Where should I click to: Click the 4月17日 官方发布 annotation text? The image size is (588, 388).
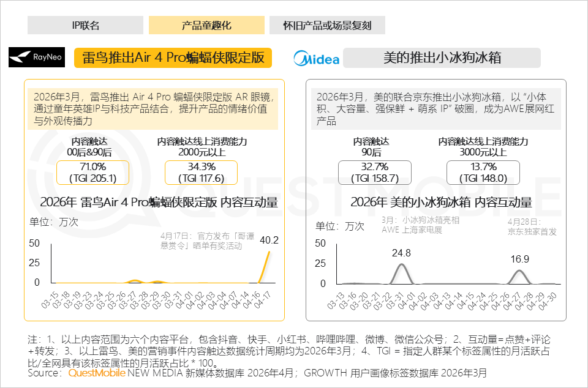click(208, 241)
